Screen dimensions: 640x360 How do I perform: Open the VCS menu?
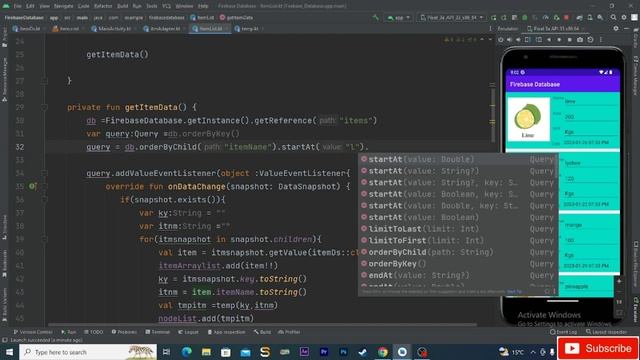(167, 6)
